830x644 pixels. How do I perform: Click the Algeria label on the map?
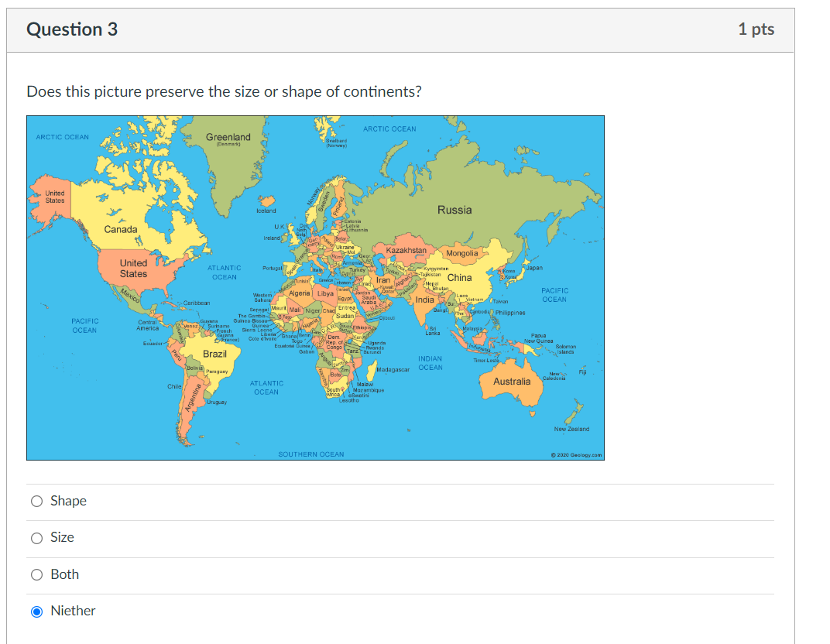tap(300, 293)
